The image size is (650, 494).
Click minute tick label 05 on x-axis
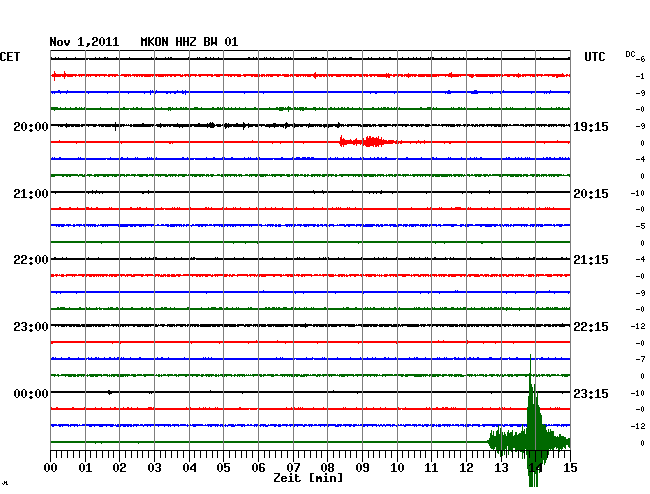(223, 467)
